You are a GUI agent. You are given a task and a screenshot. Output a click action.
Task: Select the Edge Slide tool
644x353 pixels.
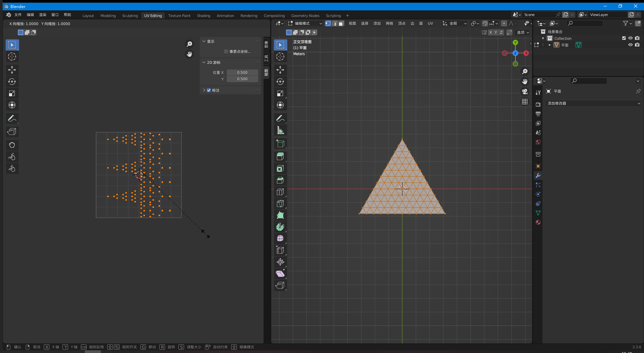click(x=280, y=250)
